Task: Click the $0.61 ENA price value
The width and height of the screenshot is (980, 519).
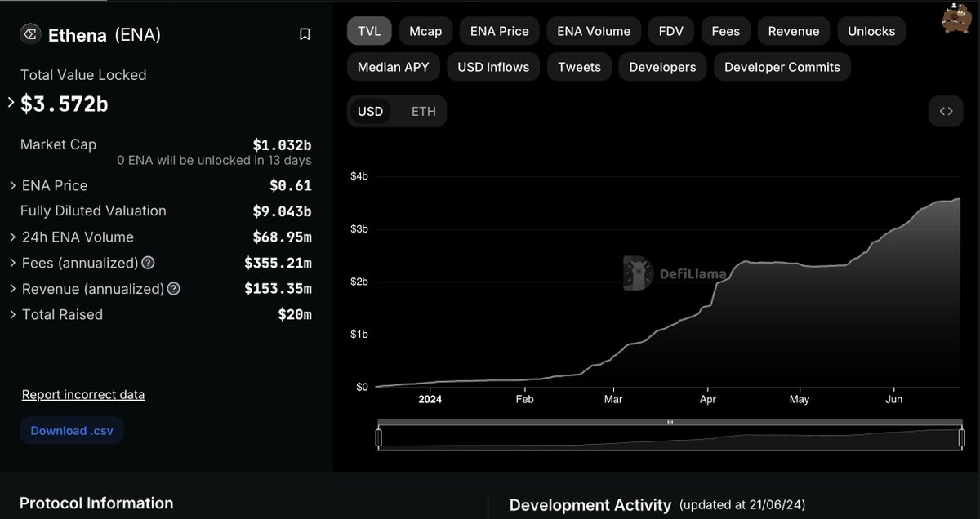Action: tap(291, 185)
